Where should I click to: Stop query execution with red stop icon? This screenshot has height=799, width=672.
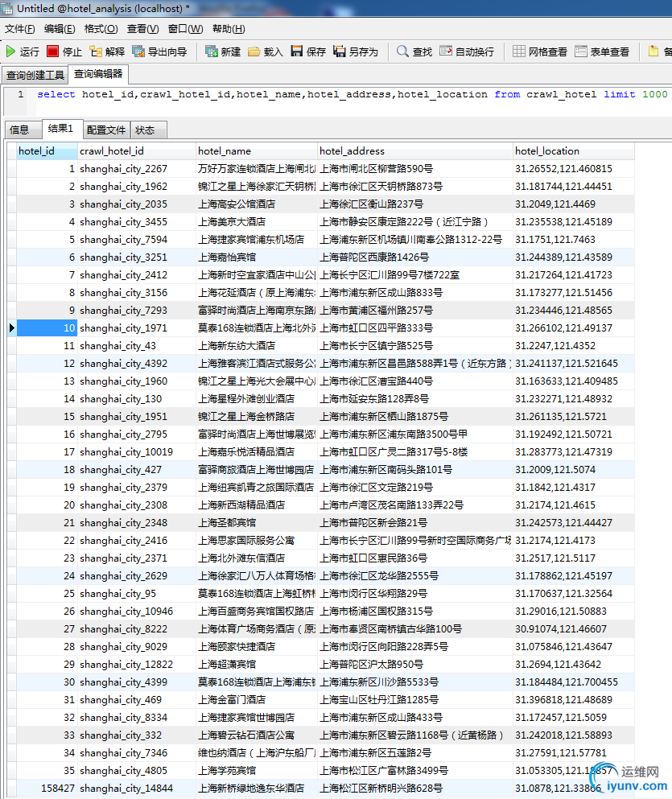(x=64, y=51)
